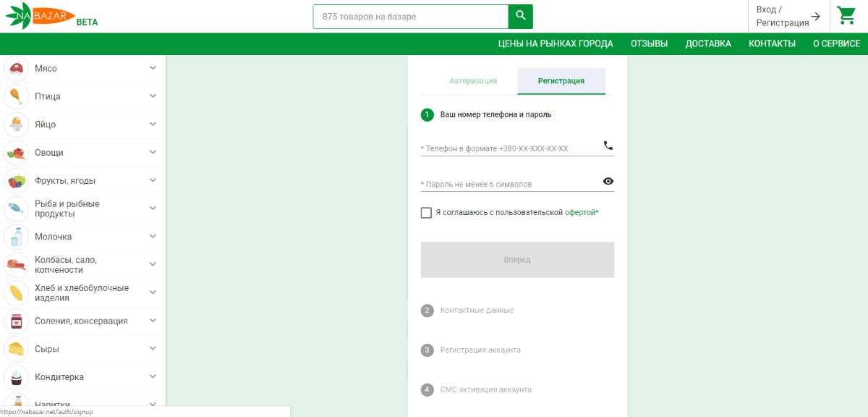Click the phone number input field

coord(510,148)
